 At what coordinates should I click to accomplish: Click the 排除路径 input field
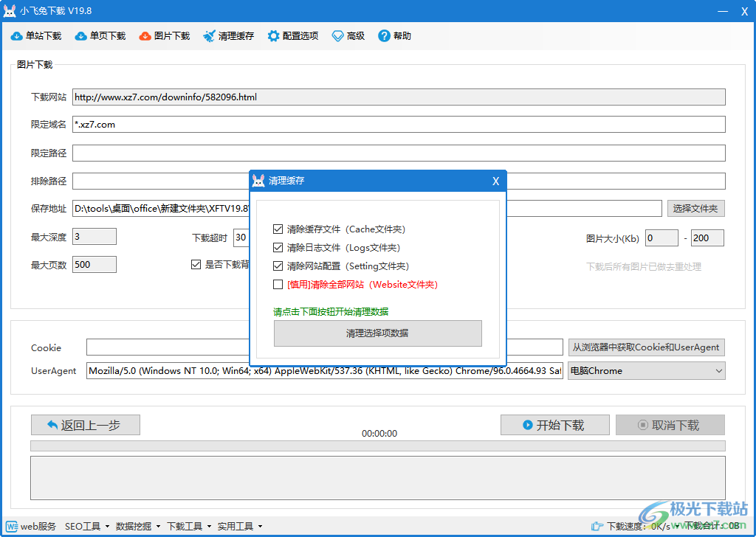pyautogui.click(x=160, y=181)
